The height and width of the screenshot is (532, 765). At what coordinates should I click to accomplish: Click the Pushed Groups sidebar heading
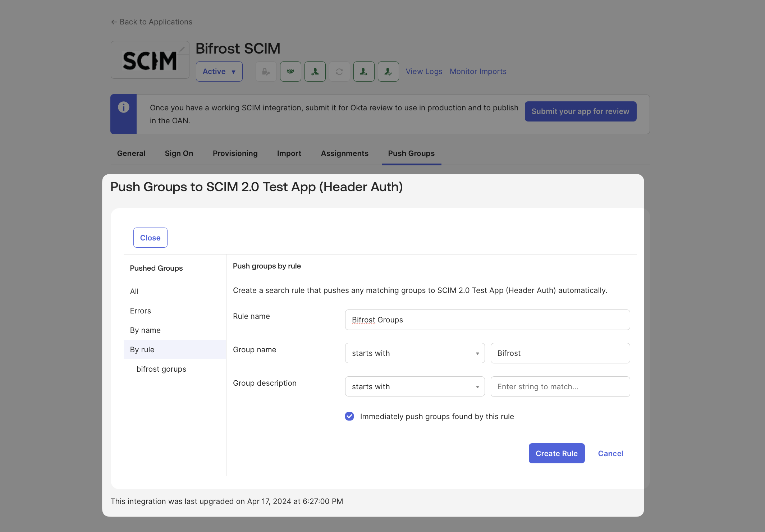point(156,268)
